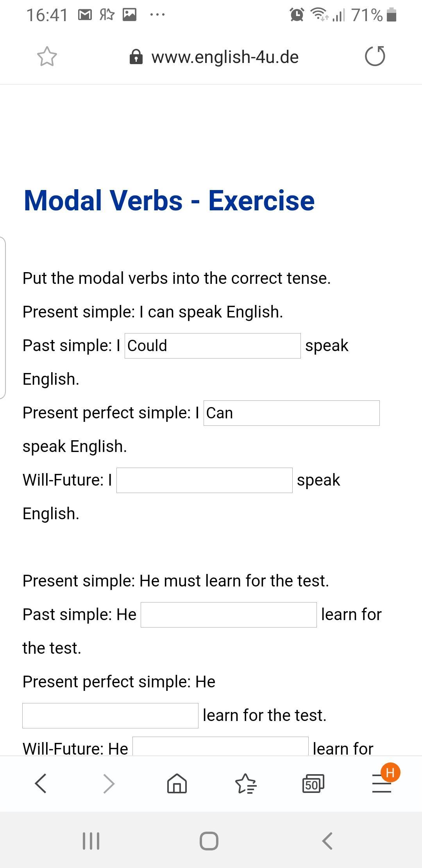
Task: Tap the side edge panel handle
Action: pyautogui.click(x=3, y=318)
